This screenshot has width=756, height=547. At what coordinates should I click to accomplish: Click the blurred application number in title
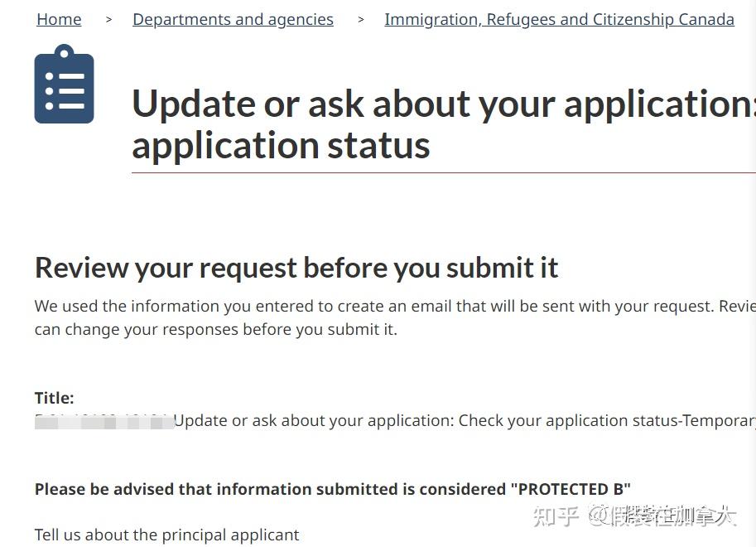[104, 421]
